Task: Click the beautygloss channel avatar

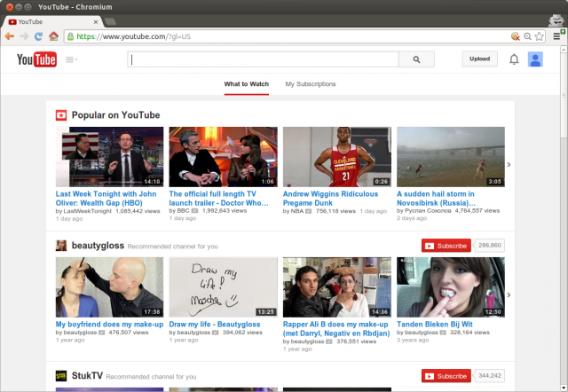Action: (x=61, y=246)
